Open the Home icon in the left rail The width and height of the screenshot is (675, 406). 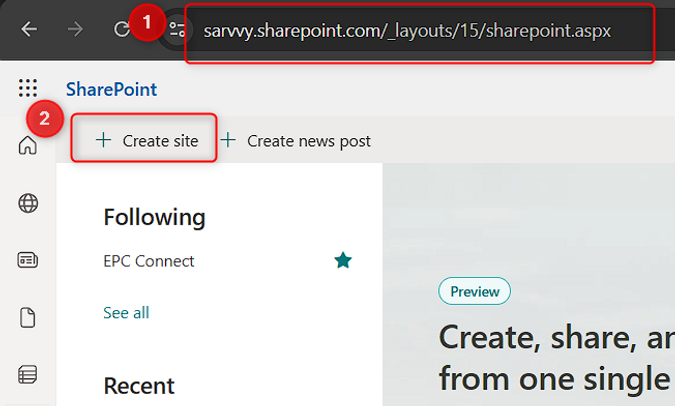click(28, 145)
